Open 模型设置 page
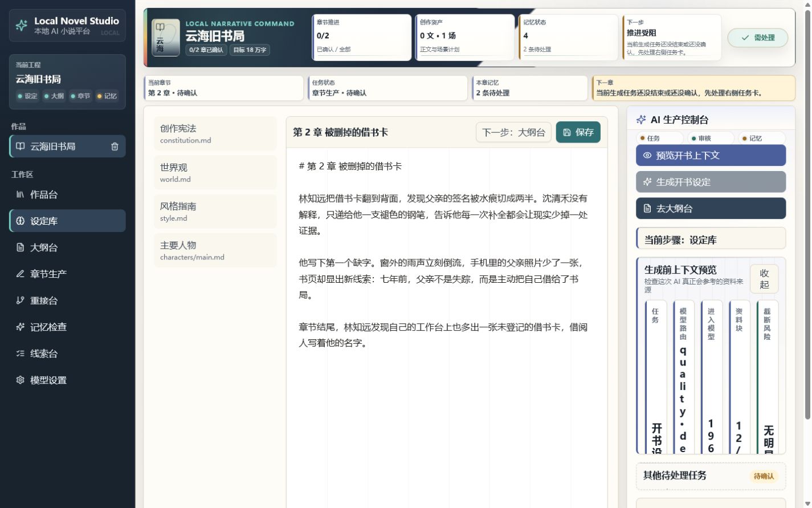 click(x=67, y=380)
